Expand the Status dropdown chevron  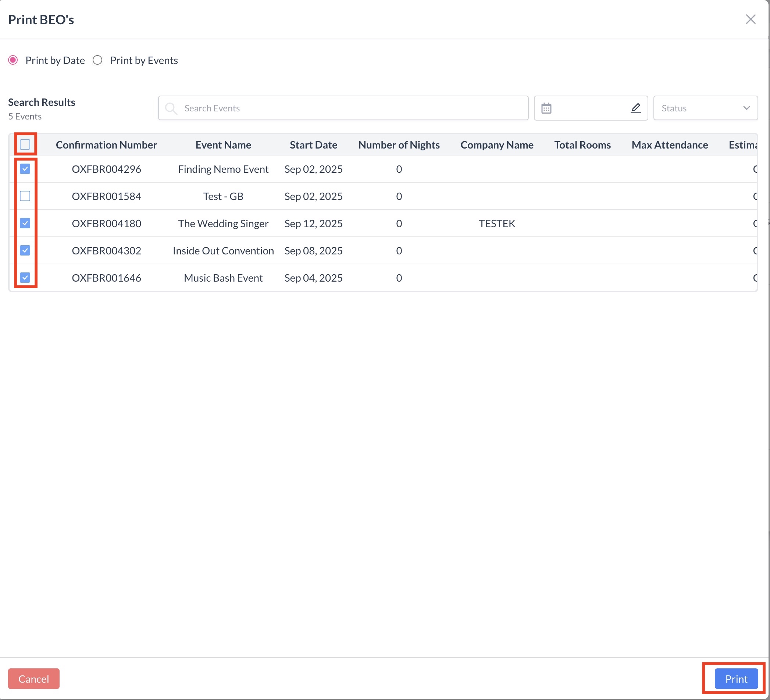tap(746, 108)
